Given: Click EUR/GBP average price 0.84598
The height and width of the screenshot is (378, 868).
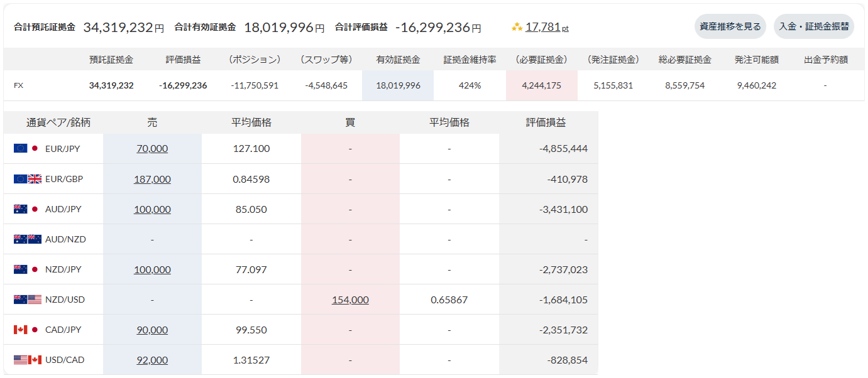Looking at the screenshot, I should (x=251, y=179).
